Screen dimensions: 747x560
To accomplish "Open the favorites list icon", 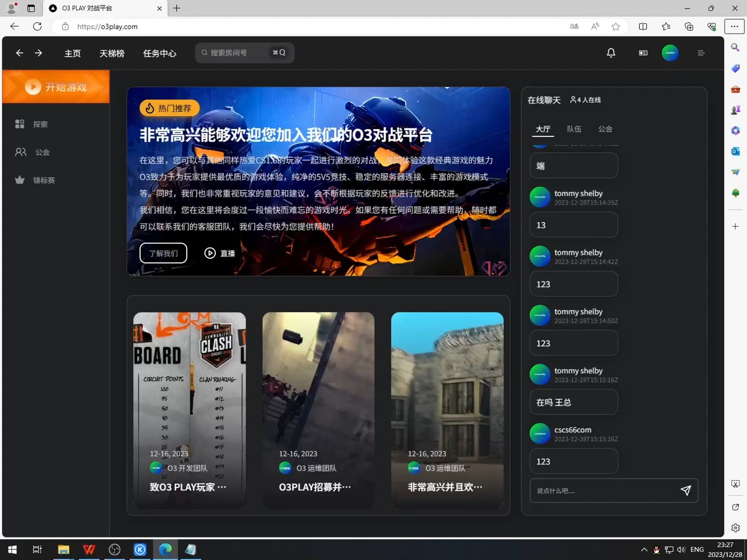I will click(666, 26).
